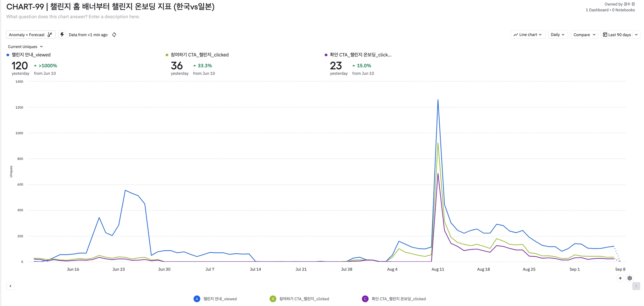The width and height of the screenshot is (644, 306).
Task: Click the blue 챌린지 안내_viewed color dot
Action: click(x=8, y=55)
